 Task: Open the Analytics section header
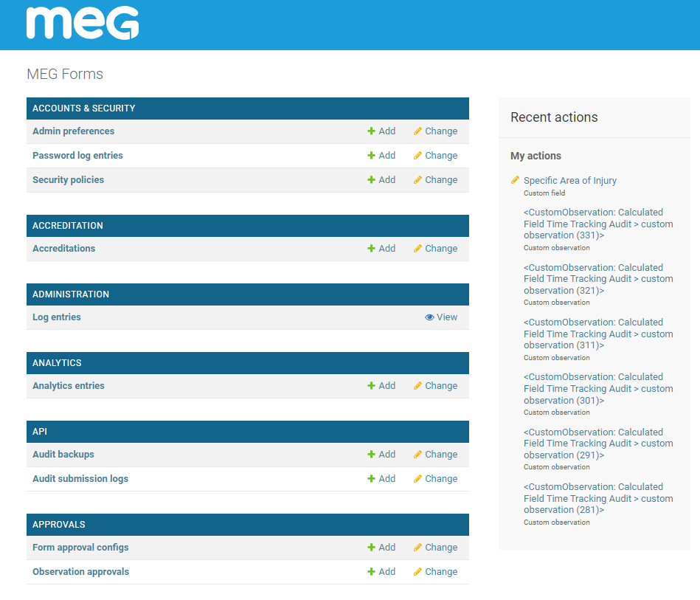point(57,363)
